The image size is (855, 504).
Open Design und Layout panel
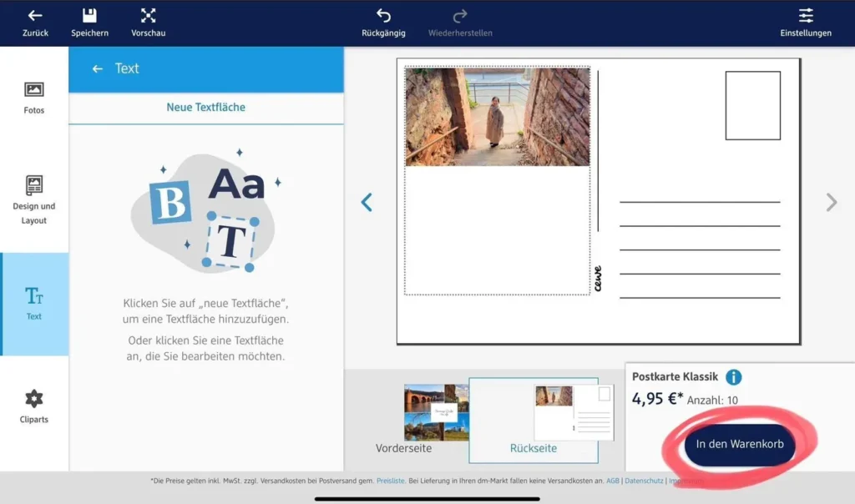click(x=34, y=200)
